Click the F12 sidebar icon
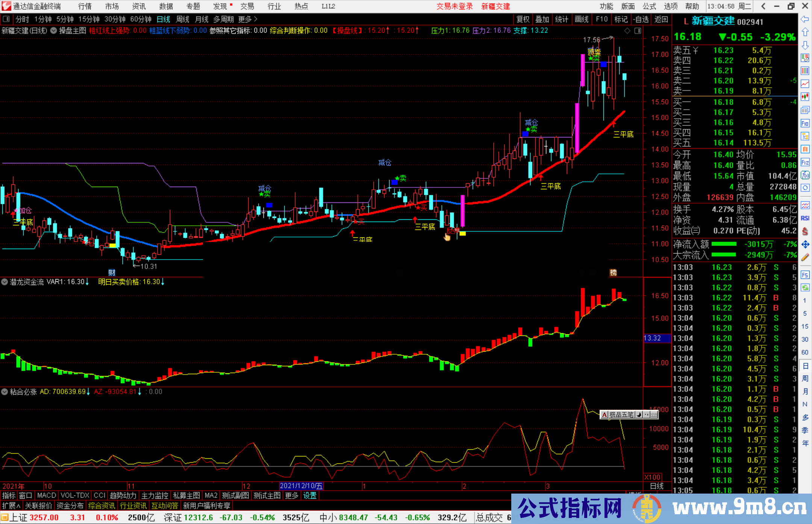 (x=805, y=162)
